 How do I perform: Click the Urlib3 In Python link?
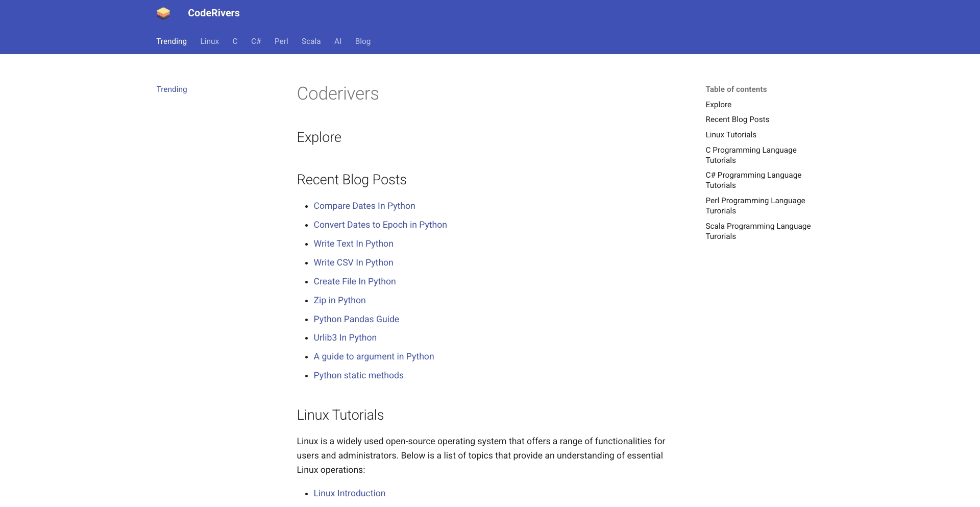point(345,337)
